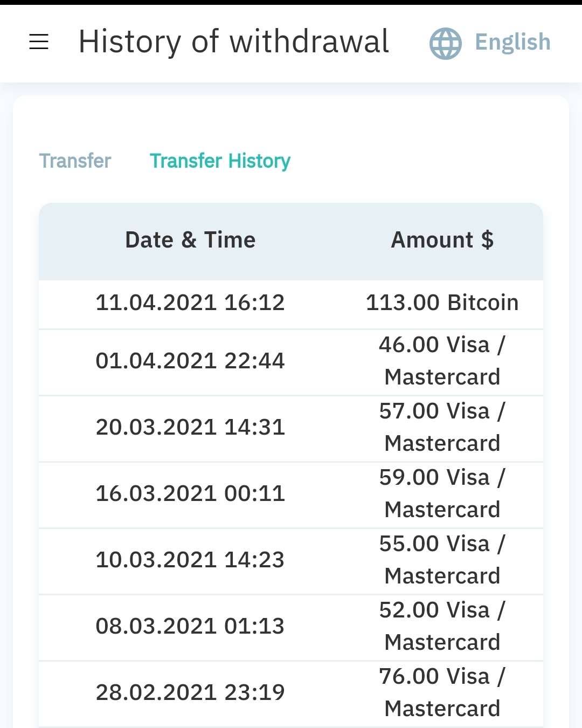Click the 52.00 Visa / Mastercard amount
The height and width of the screenshot is (728, 582).
442,626
